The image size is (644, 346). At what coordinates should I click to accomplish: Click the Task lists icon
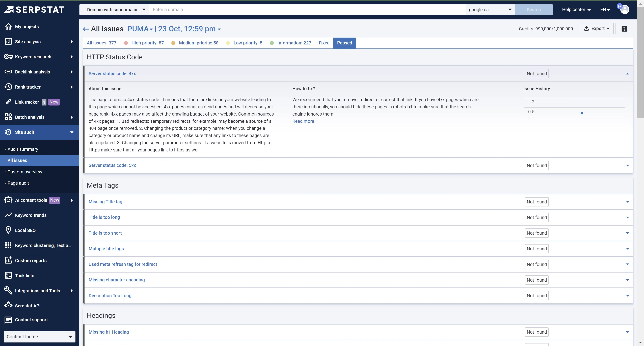tap(8, 275)
